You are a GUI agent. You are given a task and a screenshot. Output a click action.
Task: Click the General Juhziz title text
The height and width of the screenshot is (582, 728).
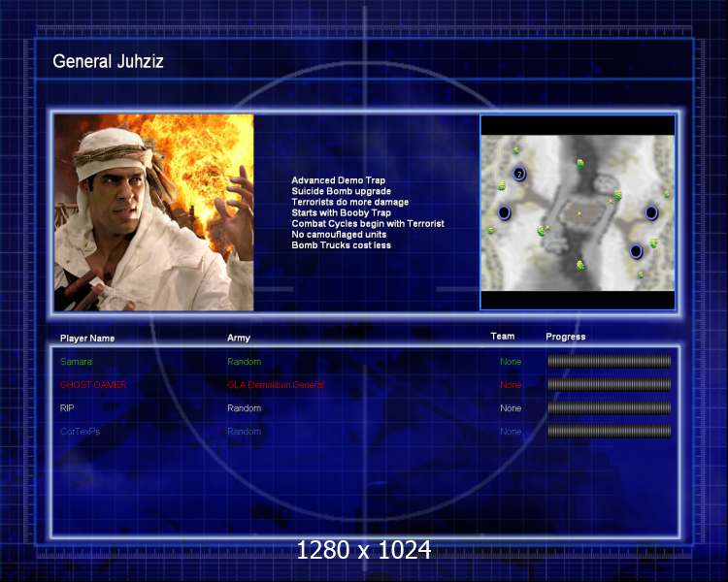pyautogui.click(x=108, y=61)
